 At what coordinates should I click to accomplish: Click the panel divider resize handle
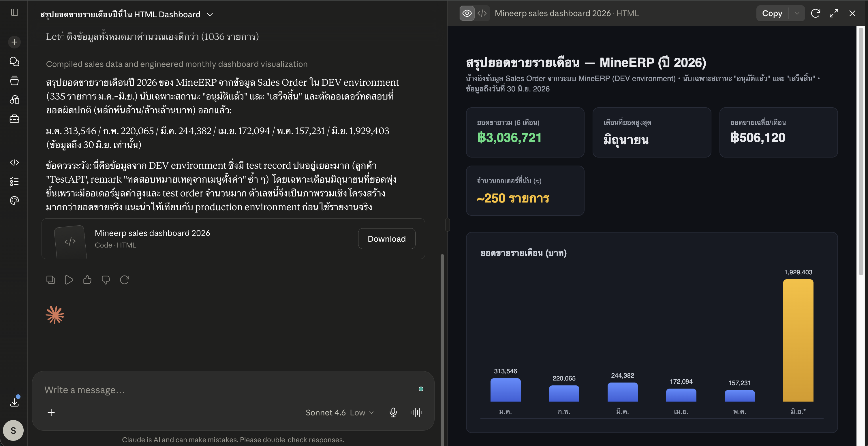(x=448, y=225)
